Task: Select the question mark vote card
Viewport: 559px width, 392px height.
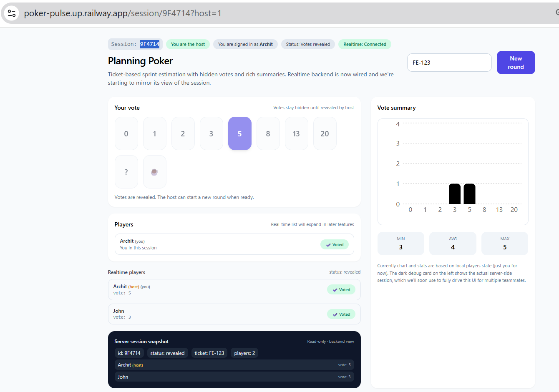Action: point(126,172)
